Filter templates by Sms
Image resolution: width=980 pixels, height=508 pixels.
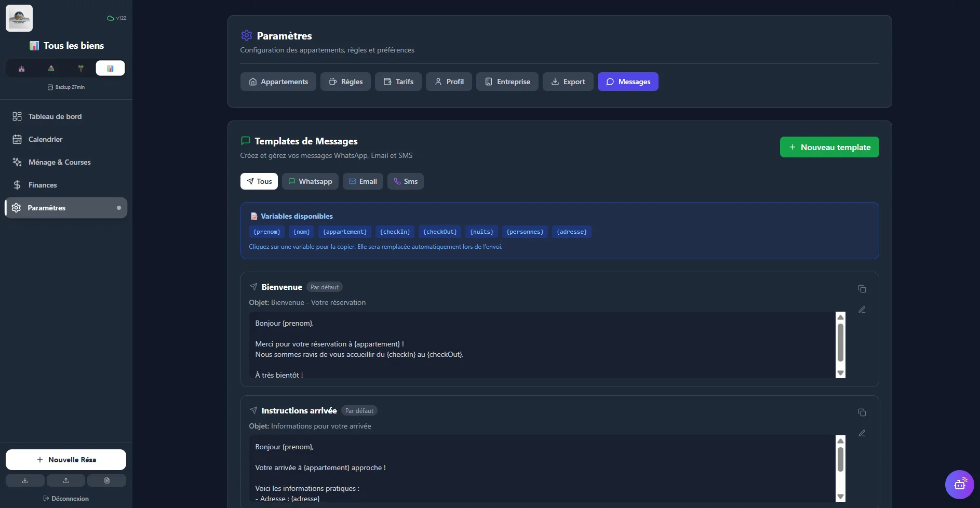point(405,181)
